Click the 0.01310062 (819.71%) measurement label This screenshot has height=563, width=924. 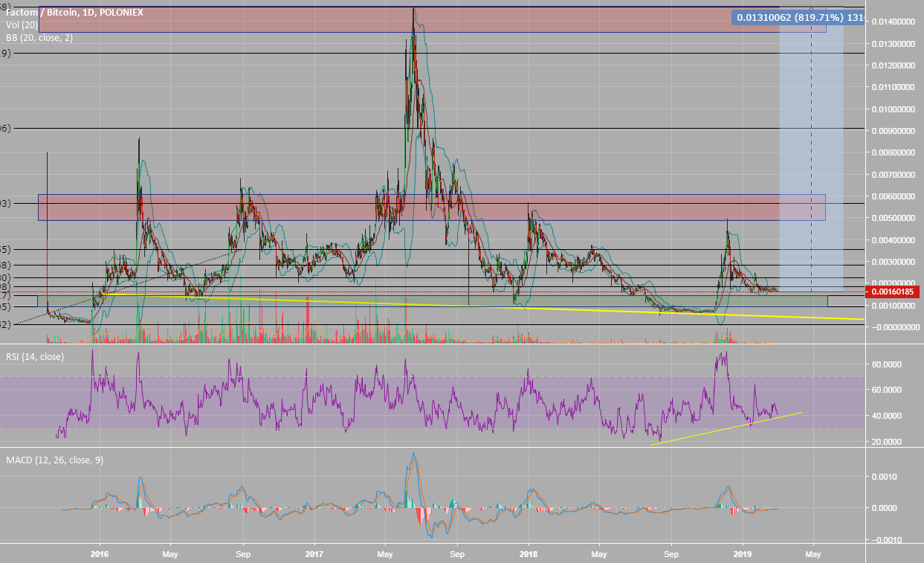pyautogui.click(x=799, y=16)
